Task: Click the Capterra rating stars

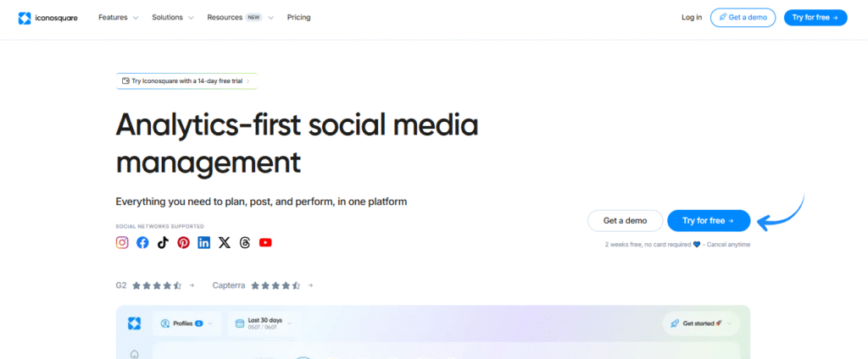Action: pos(275,285)
